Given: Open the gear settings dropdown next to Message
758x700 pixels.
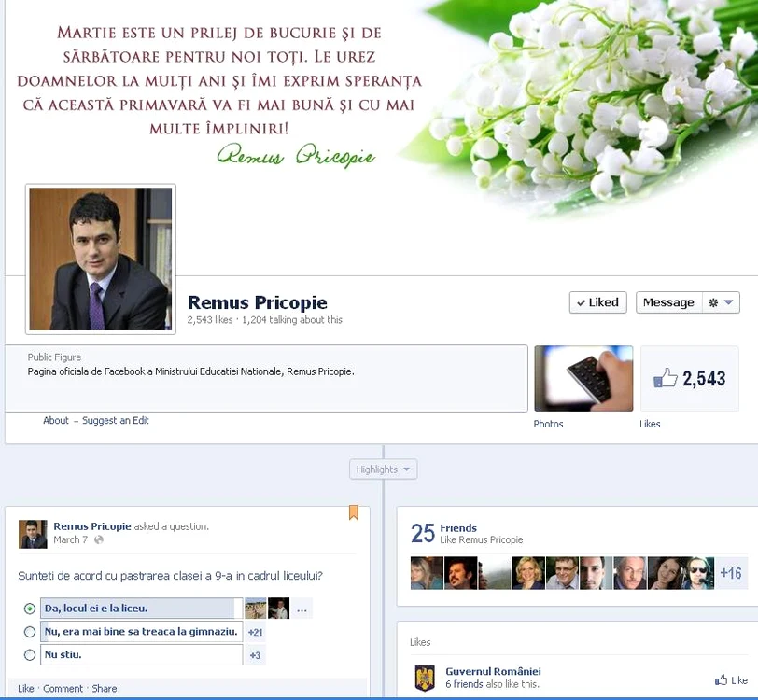Looking at the screenshot, I should pyautogui.click(x=721, y=302).
